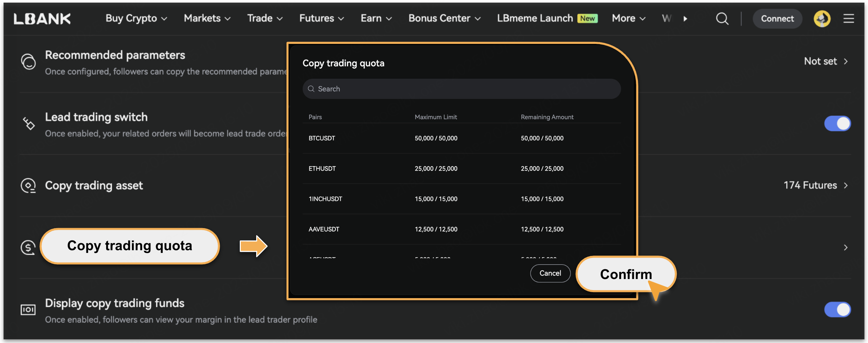Select the BTCUSDT pair row

click(x=462, y=138)
